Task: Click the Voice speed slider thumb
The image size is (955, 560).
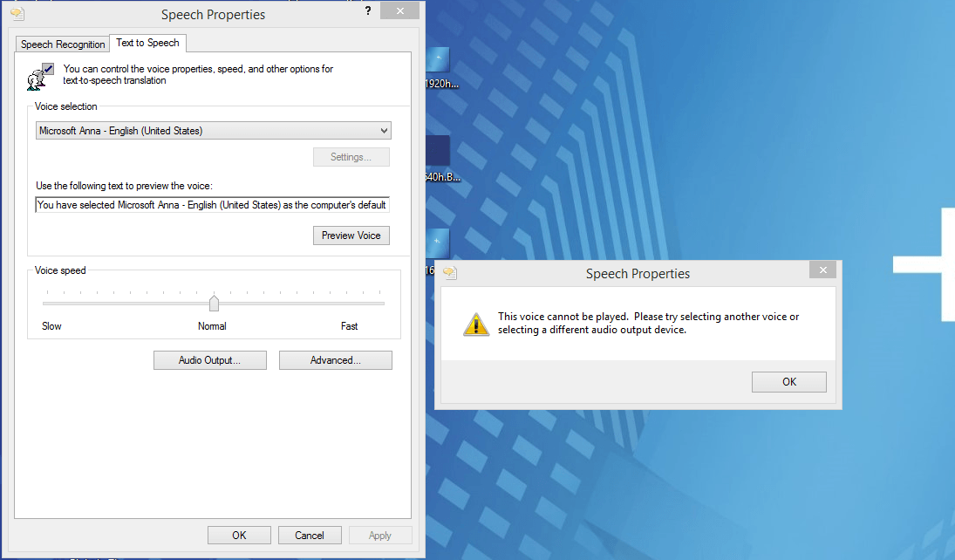Action: tap(214, 303)
